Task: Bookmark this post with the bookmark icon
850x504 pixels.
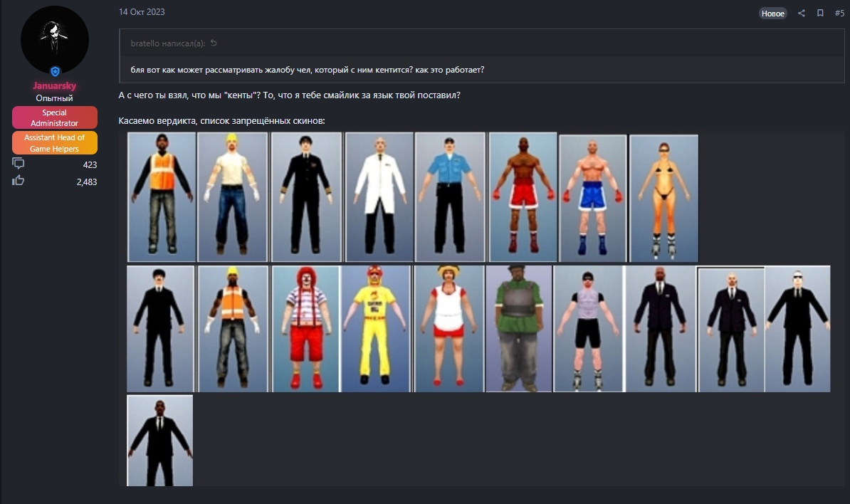Action: 820,14
